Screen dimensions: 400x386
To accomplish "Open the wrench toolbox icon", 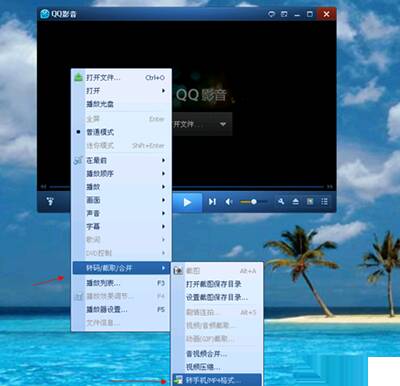I will [x=281, y=201].
